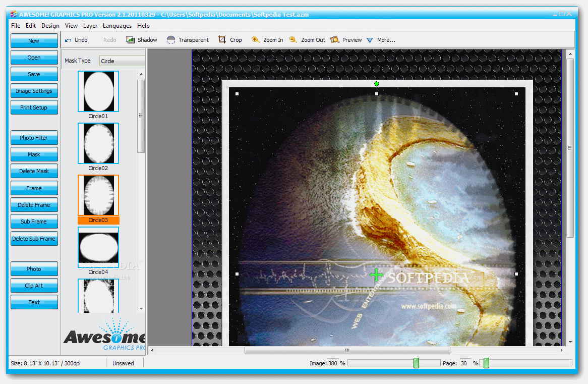Click the Delete Sub Frame button

pyautogui.click(x=34, y=239)
